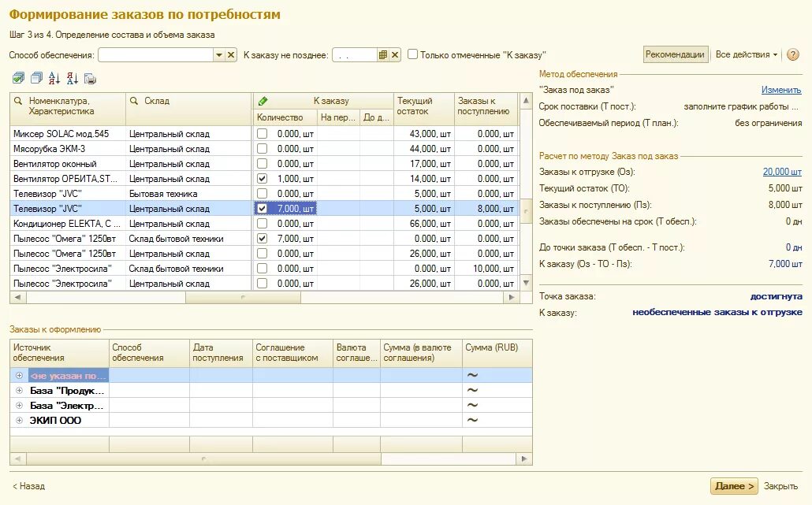812x505 pixels.
Task: Sort the list ascending А-Я
Action: (54, 78)
